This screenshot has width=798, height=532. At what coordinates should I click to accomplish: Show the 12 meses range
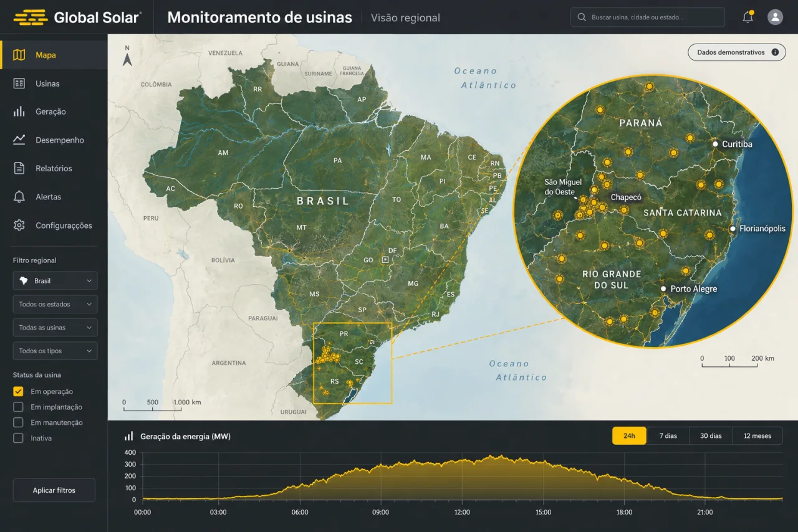pyautogui.click(x=757, y=436)
